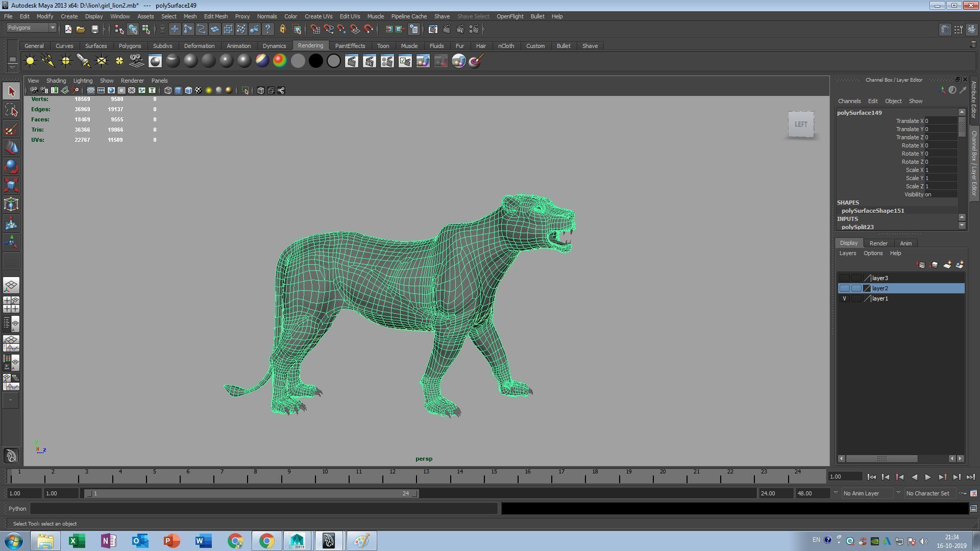The height and width of the screenshot is (551, 980).
Task: Open the viewport Shading menu
Action: [x=56, y=81]
